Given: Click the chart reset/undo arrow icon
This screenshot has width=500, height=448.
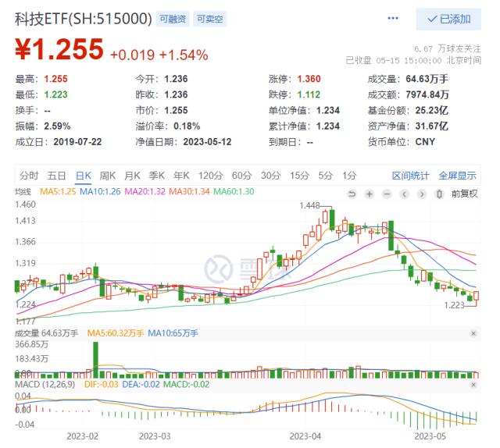Looking at the screenshot, I should pyautogui.click(x=352, y=194).
